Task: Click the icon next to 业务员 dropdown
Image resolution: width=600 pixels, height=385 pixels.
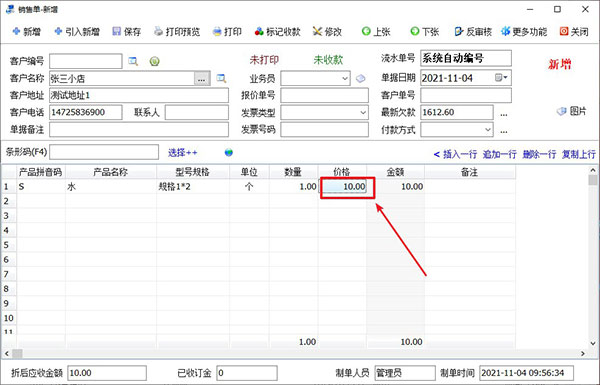Action: (x=360, y=78)
